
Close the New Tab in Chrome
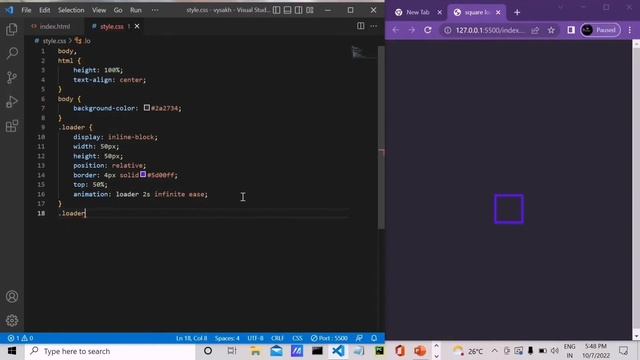(x=440, y=12)
